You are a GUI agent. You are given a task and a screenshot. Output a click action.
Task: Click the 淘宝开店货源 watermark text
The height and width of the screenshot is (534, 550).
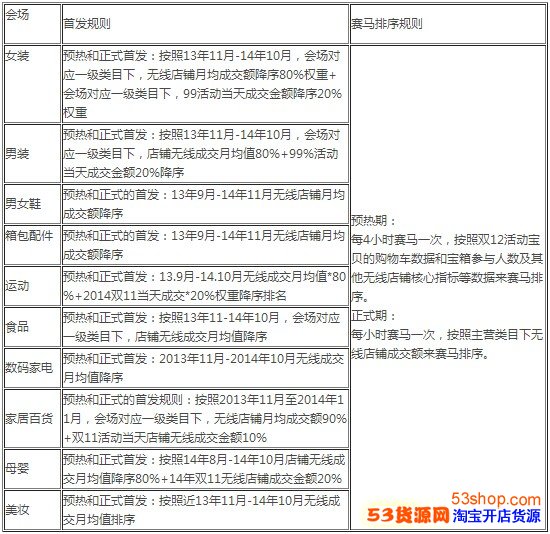[x=496, y=516]
